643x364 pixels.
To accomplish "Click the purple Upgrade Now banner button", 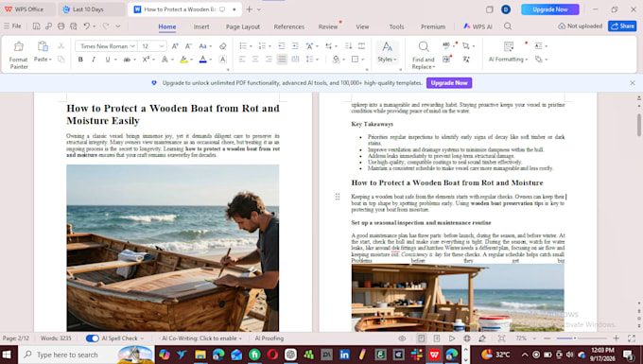I will point(449,83).
